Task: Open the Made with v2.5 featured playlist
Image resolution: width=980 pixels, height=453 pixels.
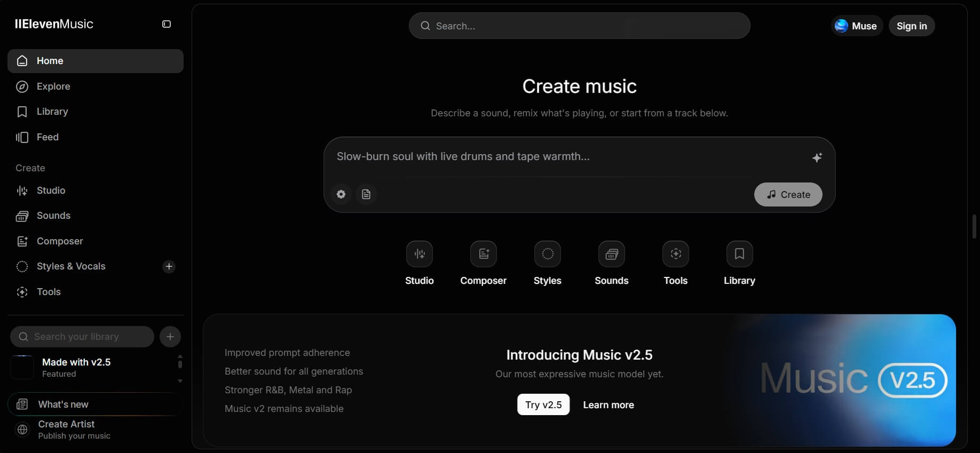Action: pos(91,368)
